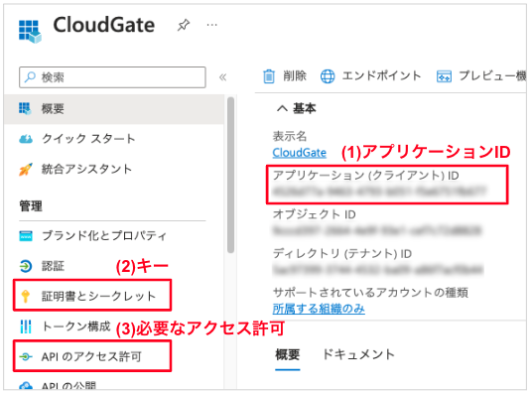Click the トークン構成 bars icon
Viewport: 532px width, 393px height.
[x=26, y=327]
